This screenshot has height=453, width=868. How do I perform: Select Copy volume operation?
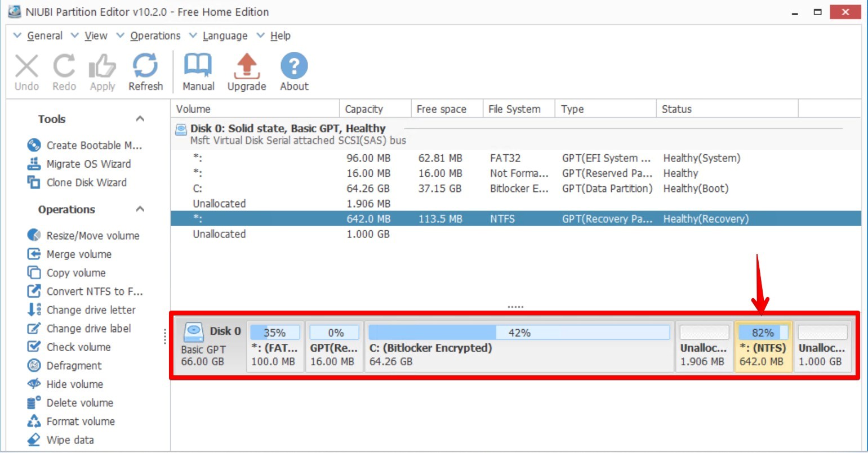66,272
